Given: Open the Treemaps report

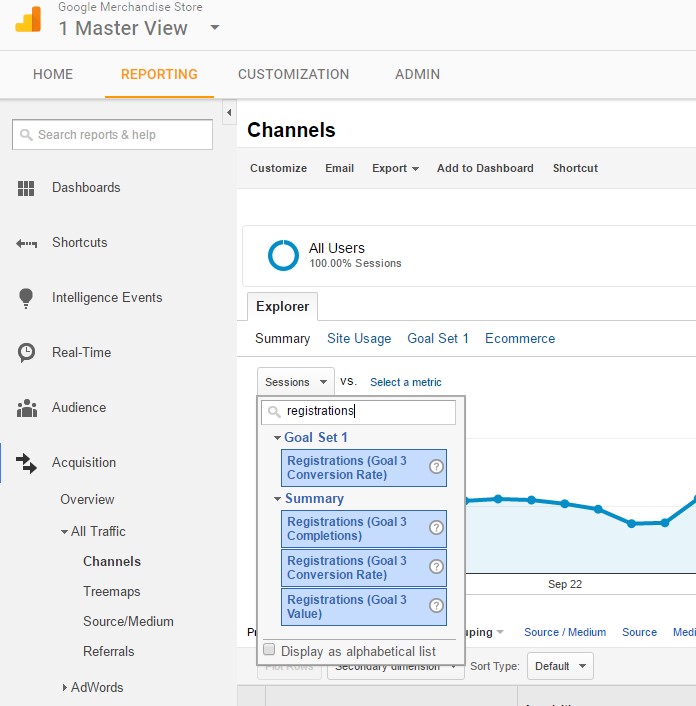Looking at the screenshot, I should click(112, 591).
